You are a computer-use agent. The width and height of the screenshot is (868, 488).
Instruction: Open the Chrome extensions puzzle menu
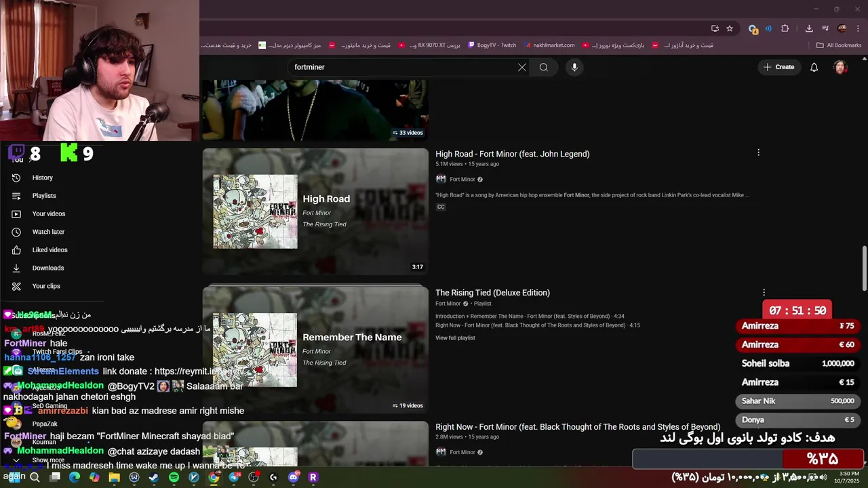click(785, 28)
